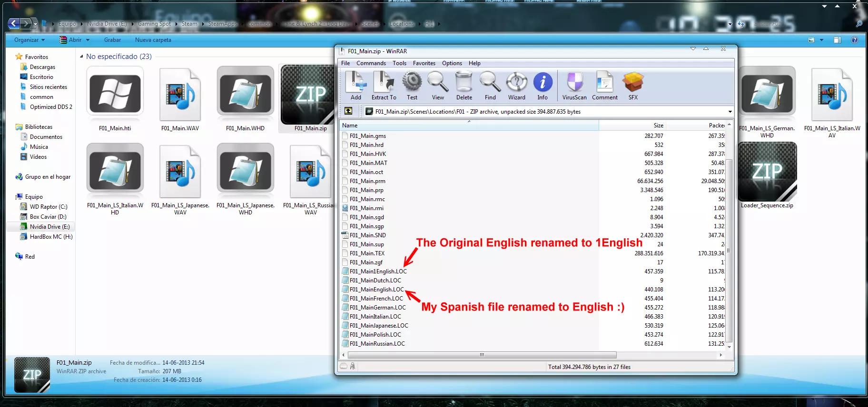Launch the Find magnifier tool

pyautogui.click(x=490, y=86)
